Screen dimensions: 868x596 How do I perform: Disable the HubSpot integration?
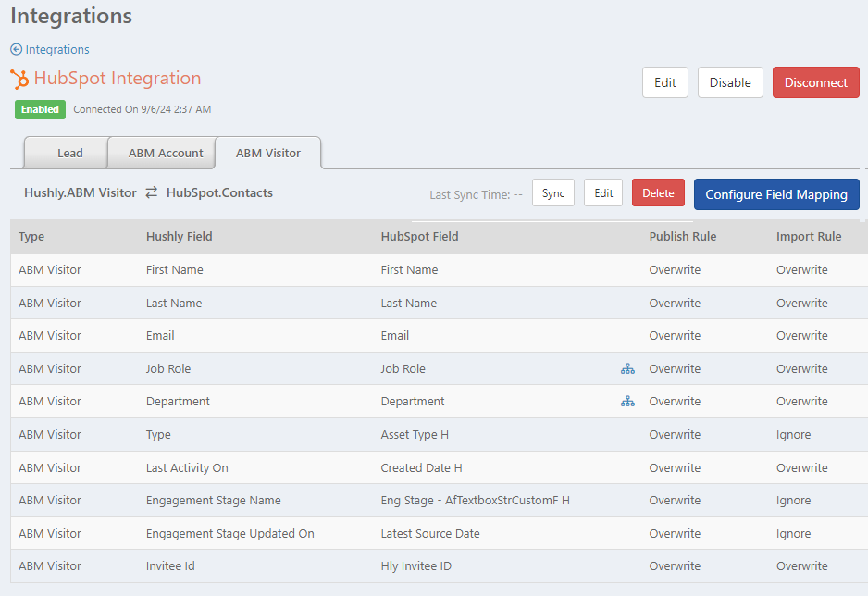(x=730, y=82)
